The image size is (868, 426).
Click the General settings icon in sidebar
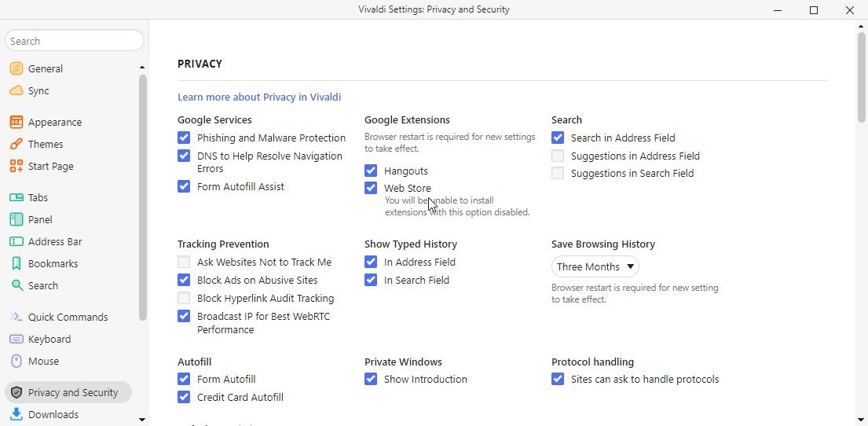(x=16, y=68)
